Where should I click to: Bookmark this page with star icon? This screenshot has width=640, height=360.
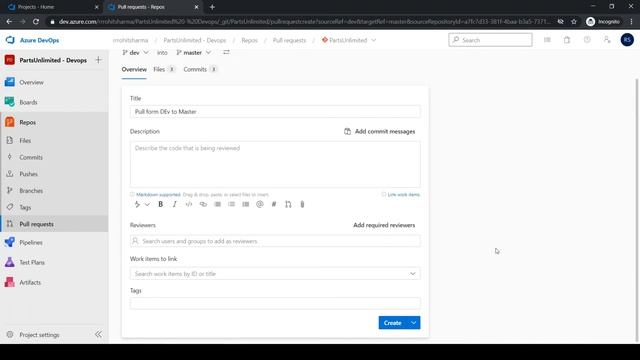574,22
